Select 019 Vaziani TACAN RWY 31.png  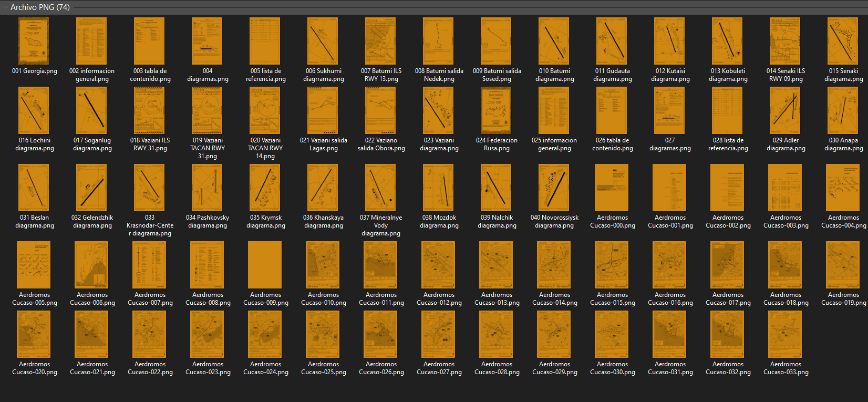[x=207, y=110]
